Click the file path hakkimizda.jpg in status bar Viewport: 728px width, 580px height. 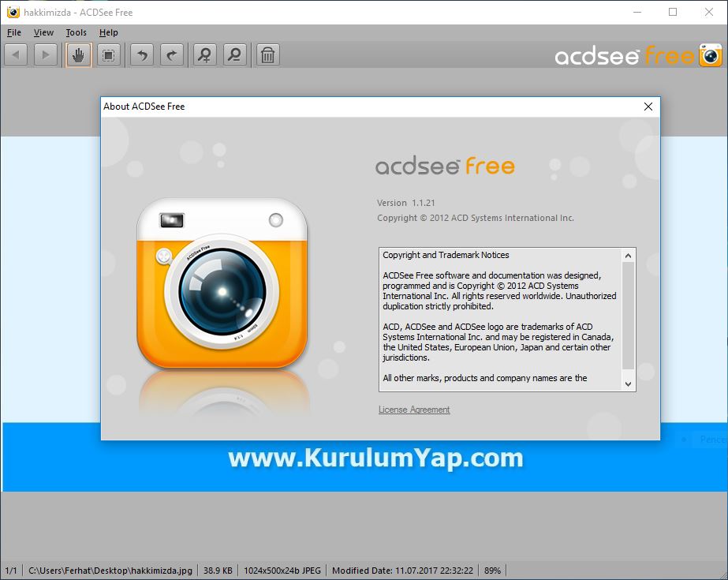pyautogui.click(x=110, y=571)
